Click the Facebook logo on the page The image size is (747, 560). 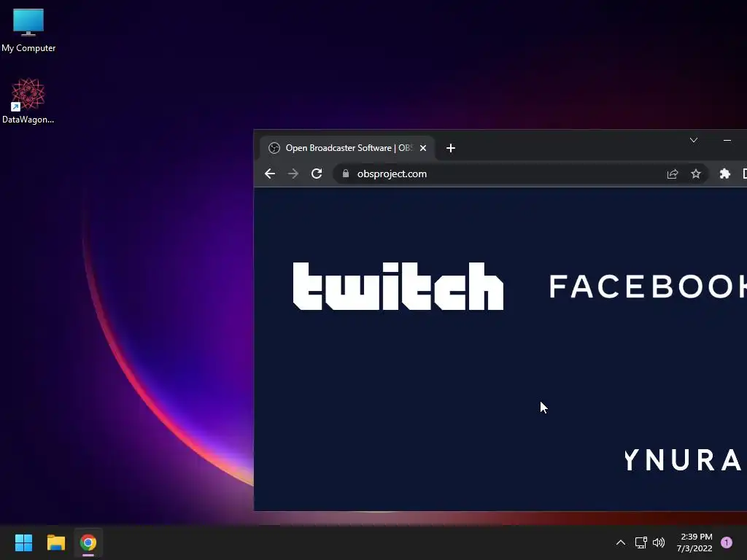(648, 286)
